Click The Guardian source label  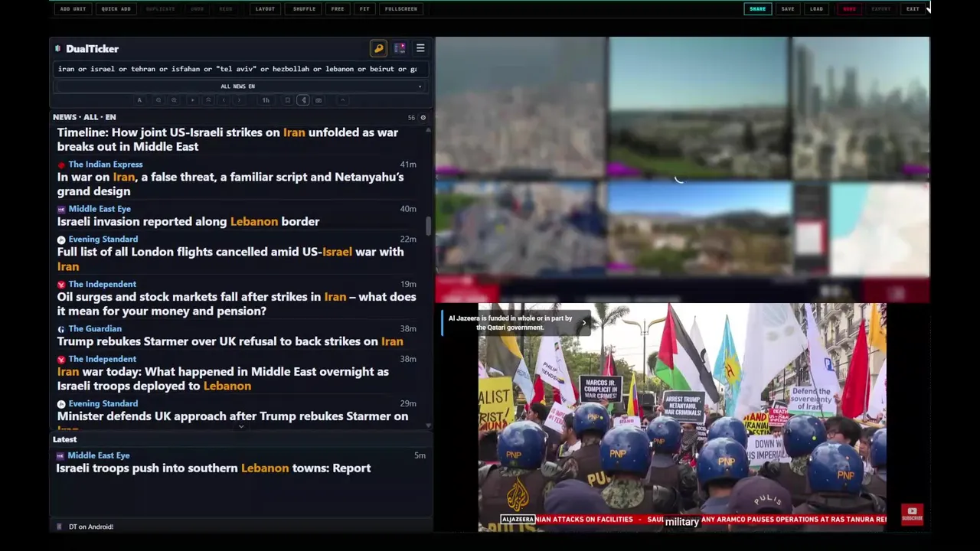(95, 328)
